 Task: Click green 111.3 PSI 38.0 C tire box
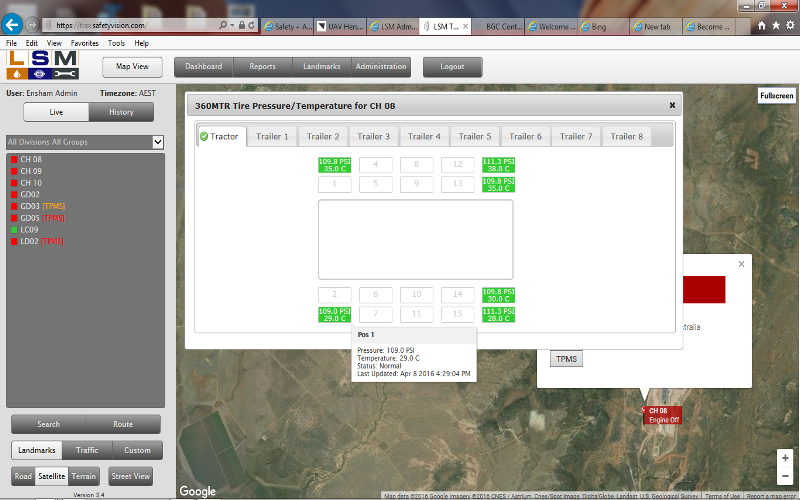click(498, 165)
